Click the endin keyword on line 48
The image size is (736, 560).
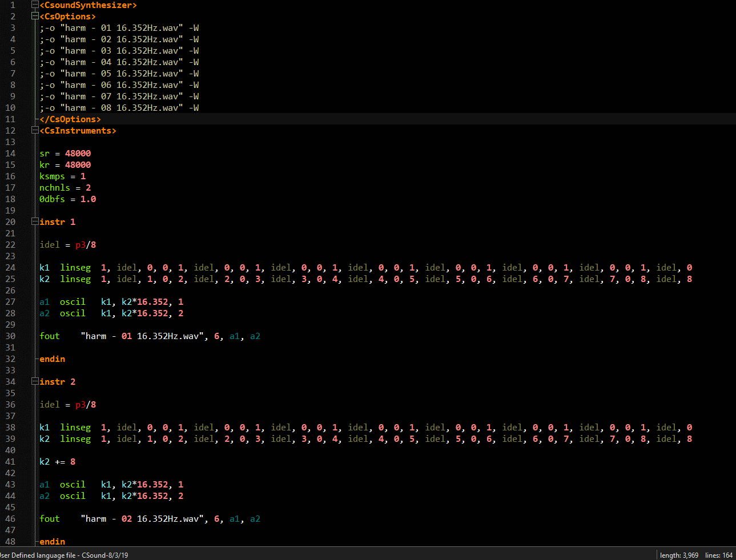[x=53, y=542]
